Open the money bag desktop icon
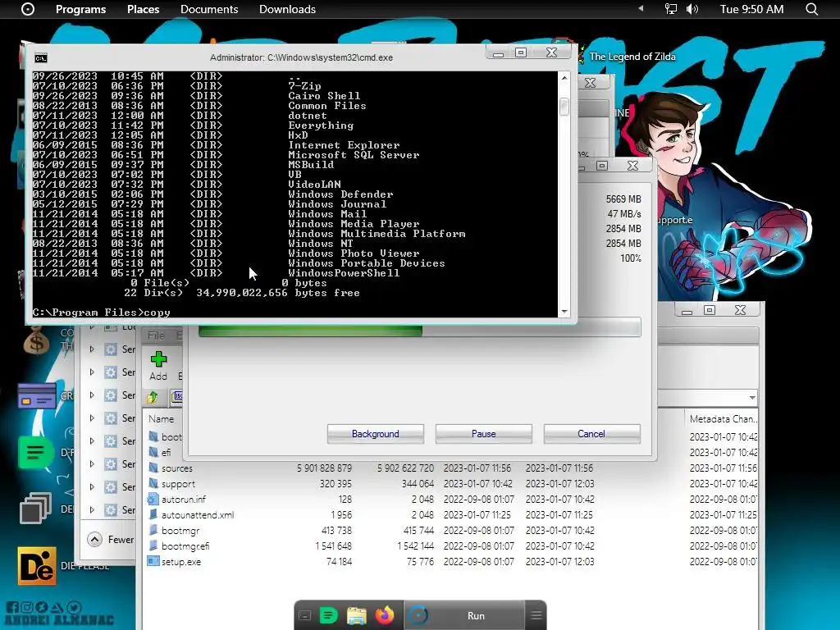Image resolution: width=840 pixels, height=630 pixels. (36, 341)
